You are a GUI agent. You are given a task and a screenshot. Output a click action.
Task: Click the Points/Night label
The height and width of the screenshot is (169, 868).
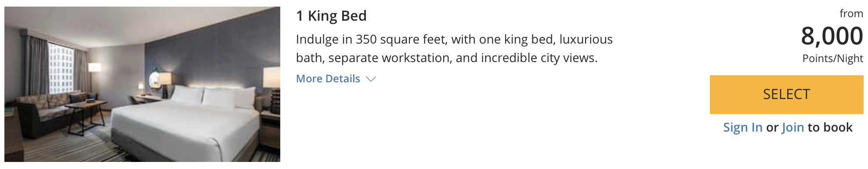point(832,59)
